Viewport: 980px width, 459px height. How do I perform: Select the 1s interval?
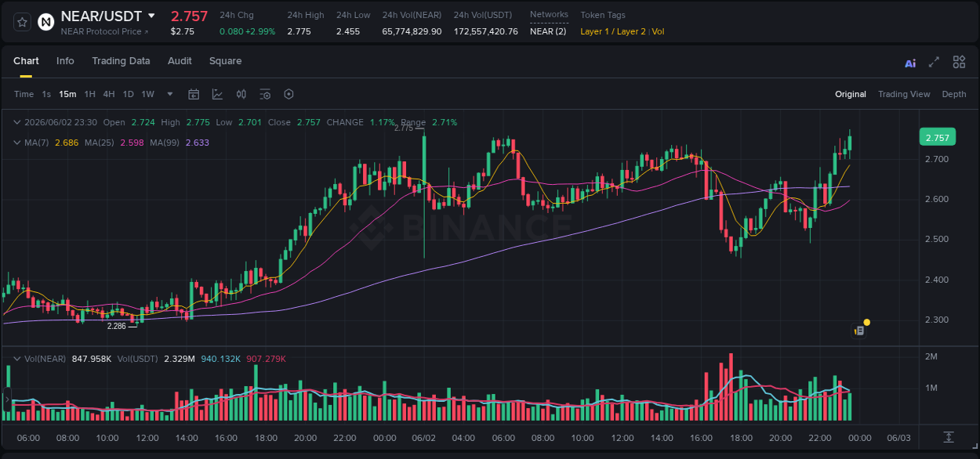(46, 94)
